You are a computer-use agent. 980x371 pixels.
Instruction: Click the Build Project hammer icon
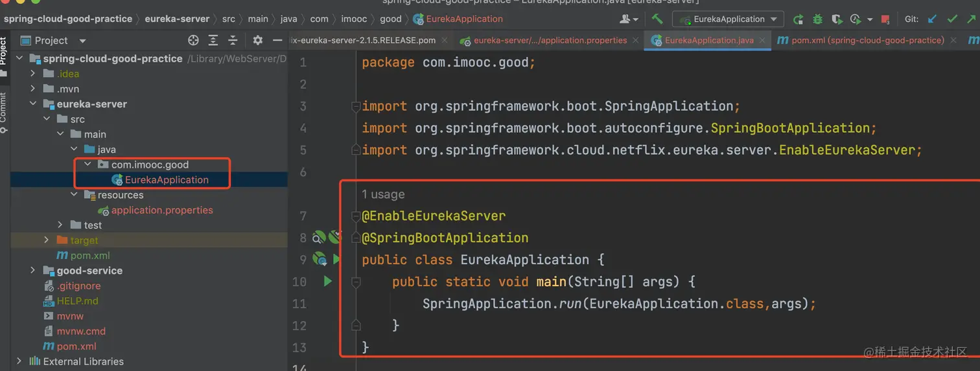pyautogui.click(x=657, y=19)
